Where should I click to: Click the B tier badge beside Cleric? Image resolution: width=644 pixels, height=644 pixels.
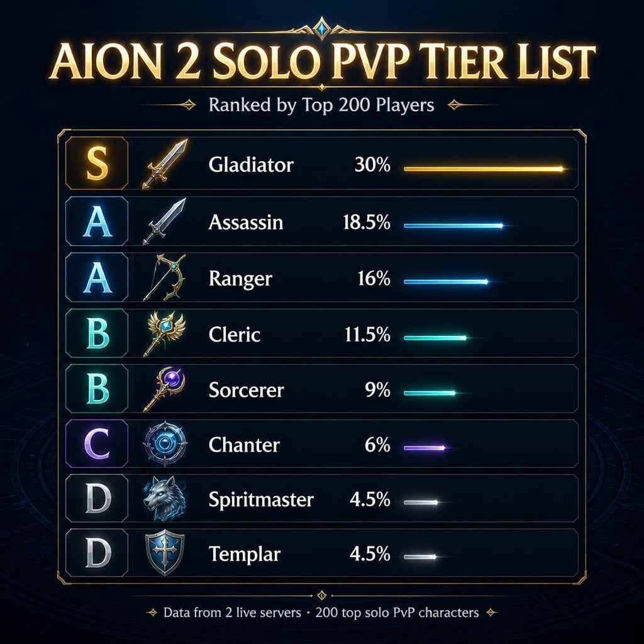(97, 333)
